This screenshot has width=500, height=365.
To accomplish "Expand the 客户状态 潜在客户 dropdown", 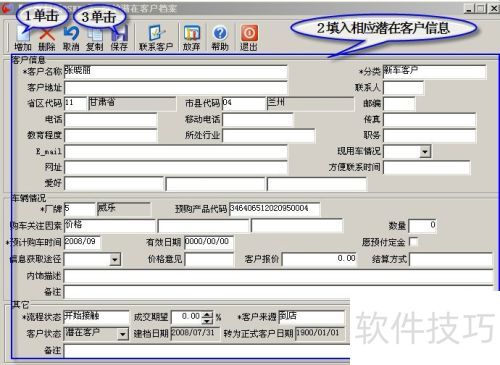I will click(123, 334).
